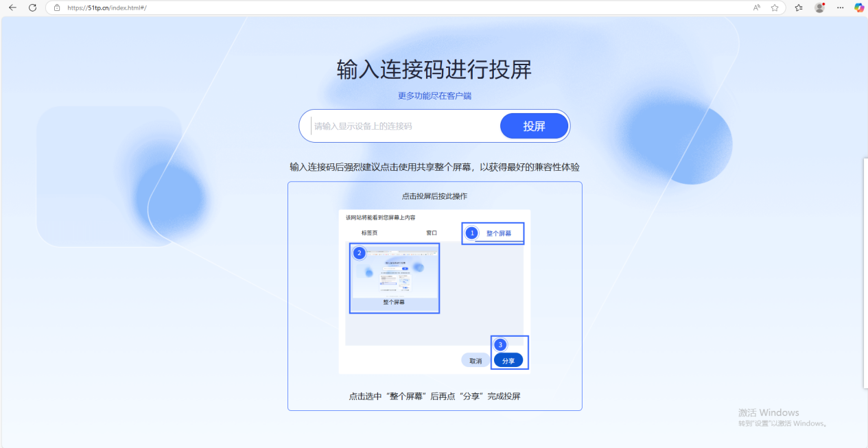Click the browser Back arrow
This screenshot has height=448, width=868.
12,8
